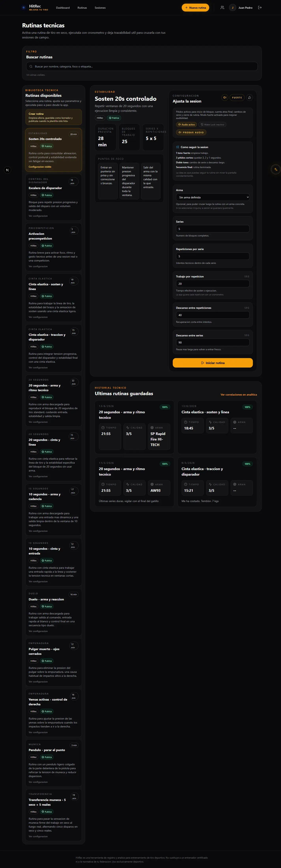The width and height of the screenshot is (281, 868).
Task: Click the clock icon on AW93 history card
Action: (x=103, y=484)
